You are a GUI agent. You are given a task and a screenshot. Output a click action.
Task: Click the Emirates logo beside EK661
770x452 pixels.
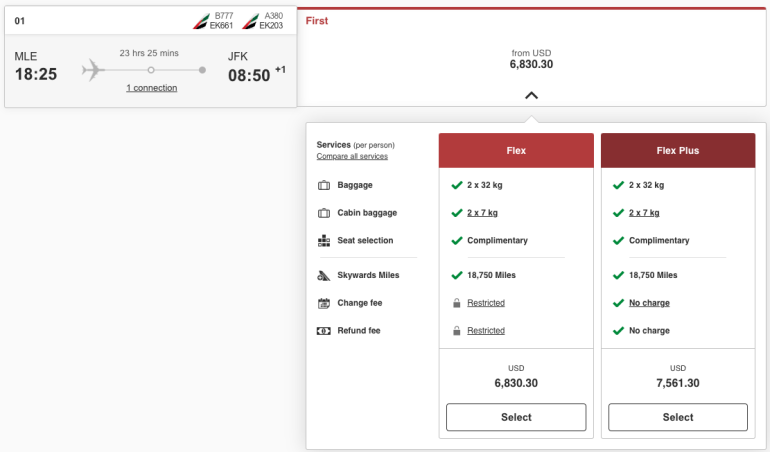(x=200, y=20)
